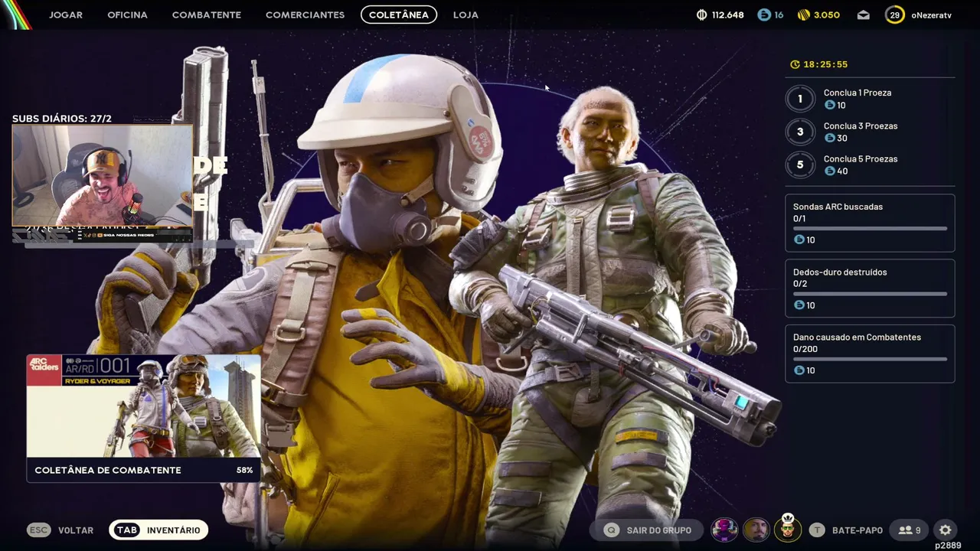Open the friends list showing 9
980x551 pixels.
pos(910,530)
